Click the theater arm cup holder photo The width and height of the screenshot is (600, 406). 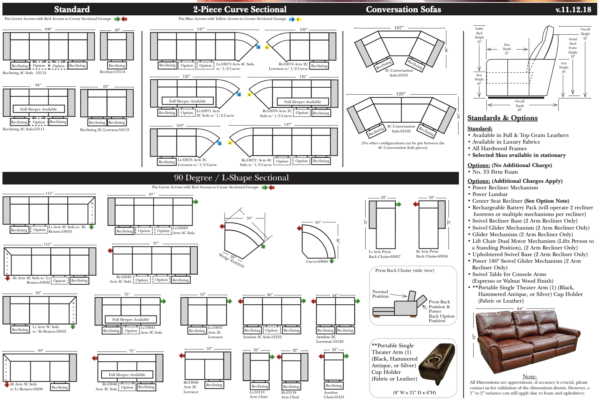click(x=437, y=364)
